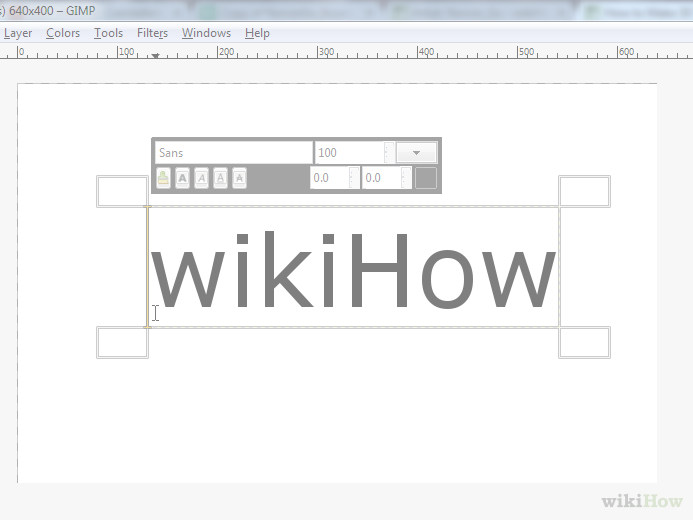Click the top-right text box resize handle

tap(584, 191)
